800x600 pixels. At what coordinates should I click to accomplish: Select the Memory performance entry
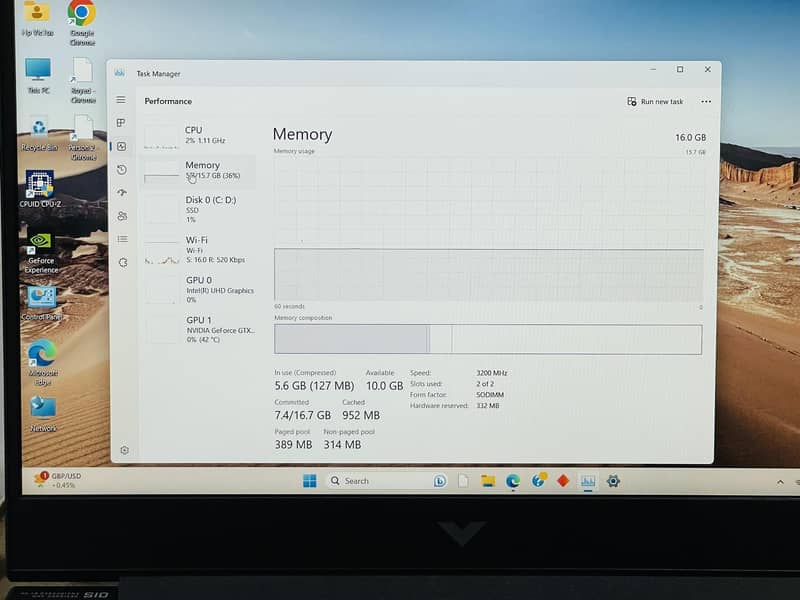pos(199,170)
